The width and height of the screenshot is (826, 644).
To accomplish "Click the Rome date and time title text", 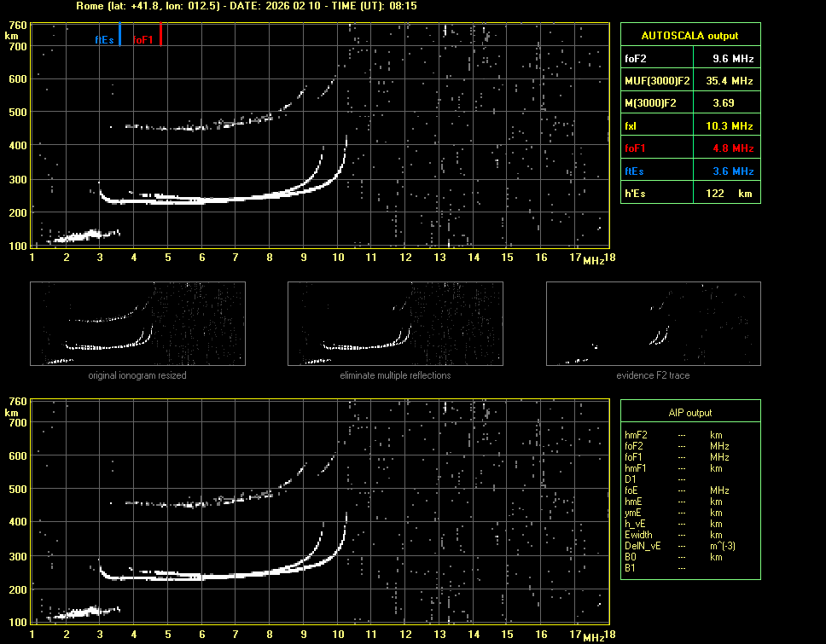I will pos(245,6).
